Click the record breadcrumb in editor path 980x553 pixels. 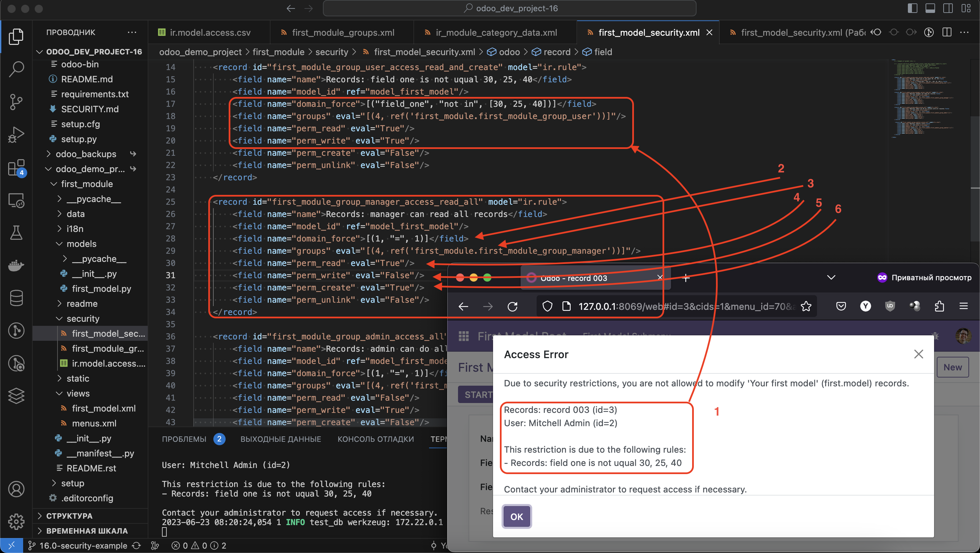pos(552,52)
